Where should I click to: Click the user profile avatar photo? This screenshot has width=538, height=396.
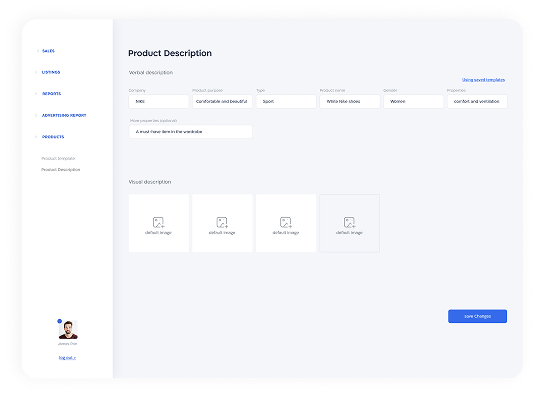68,330
